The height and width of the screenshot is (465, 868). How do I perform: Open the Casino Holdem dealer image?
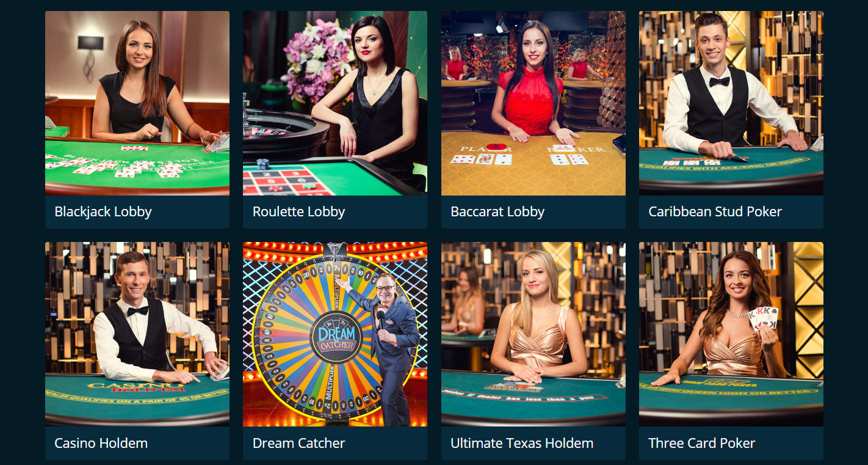[x=137, y=334]
